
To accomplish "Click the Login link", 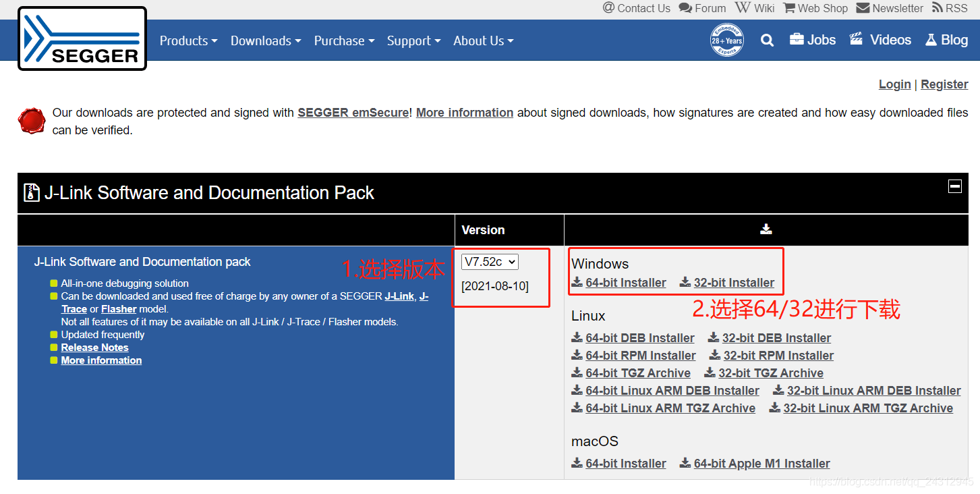I will [x=894, y=84].
